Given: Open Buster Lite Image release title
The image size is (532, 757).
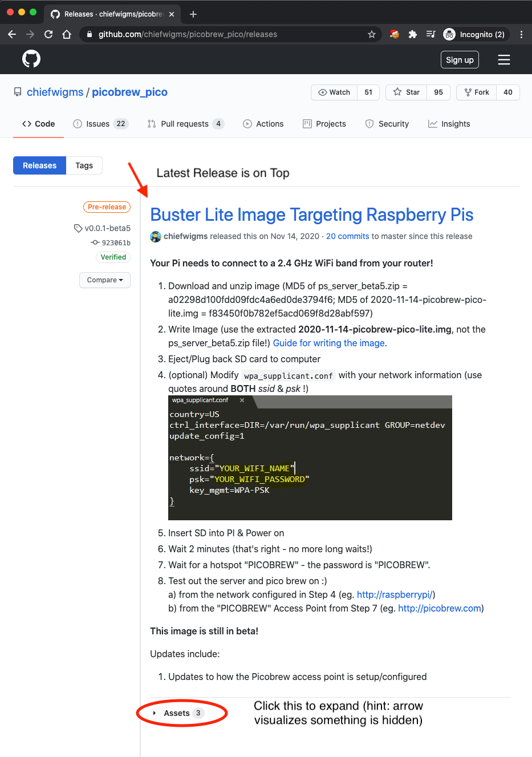Looking at the screenshot, I should pos(312,214).
